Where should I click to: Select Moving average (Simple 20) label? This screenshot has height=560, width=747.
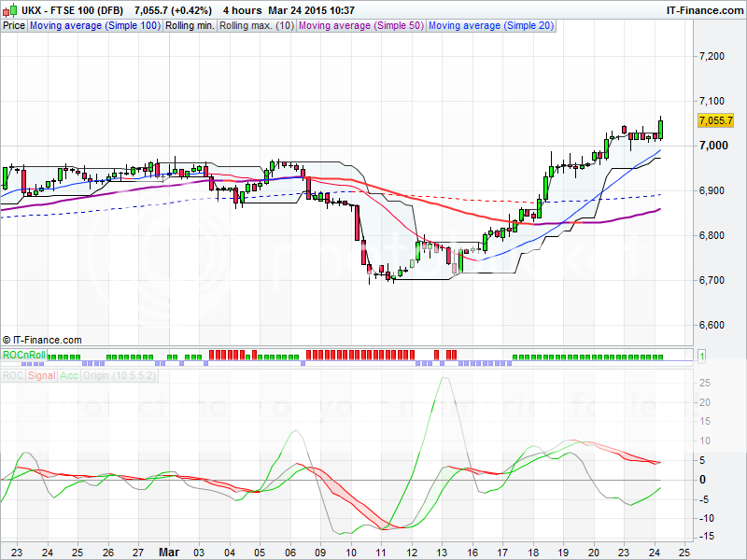(x=491, y=25)
